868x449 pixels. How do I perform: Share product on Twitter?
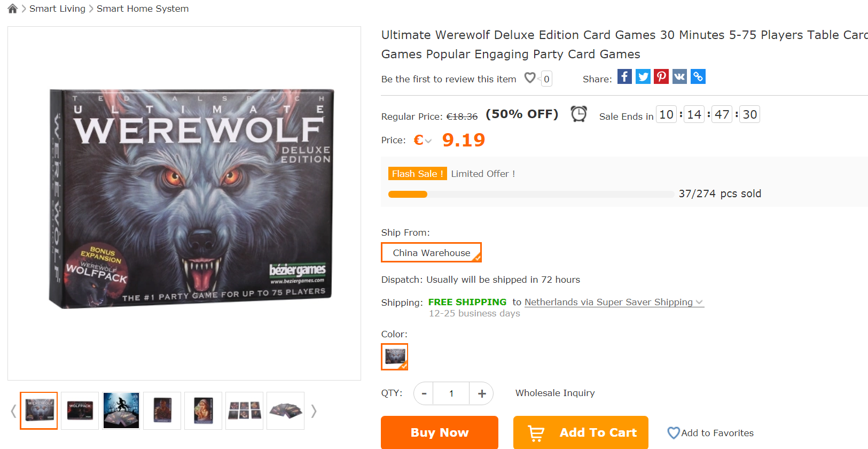pyautogui.click(x=643, y=77)
